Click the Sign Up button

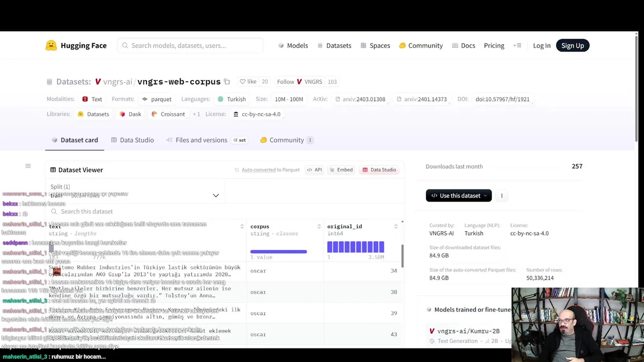pos(573,46)
